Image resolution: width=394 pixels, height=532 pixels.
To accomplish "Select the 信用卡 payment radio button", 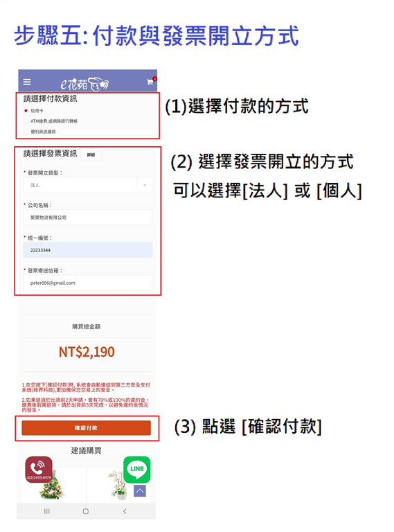I will click(26, 111).
